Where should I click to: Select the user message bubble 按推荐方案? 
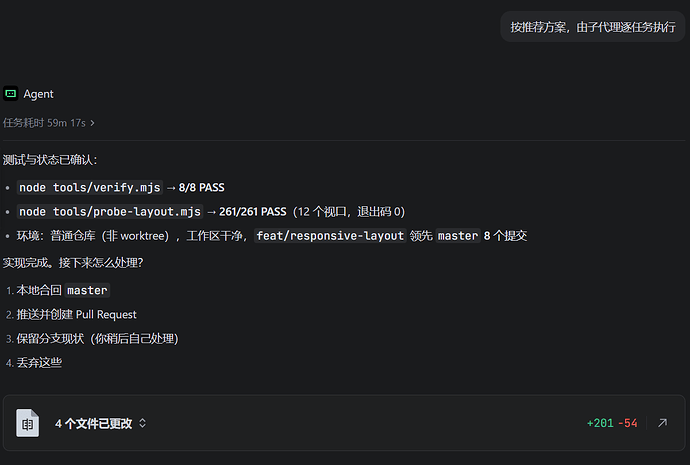592,27
